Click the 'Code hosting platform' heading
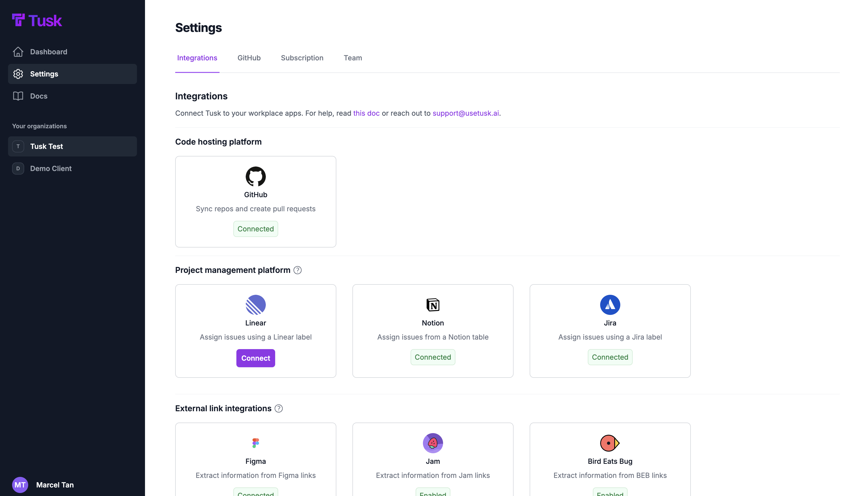 click(219, 142)
